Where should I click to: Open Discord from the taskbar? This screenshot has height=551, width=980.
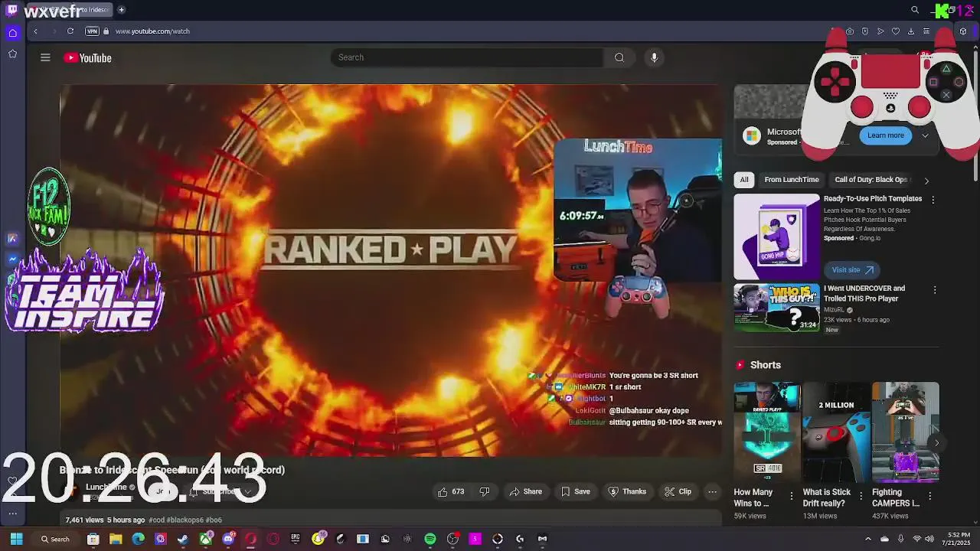pos(228,539)
